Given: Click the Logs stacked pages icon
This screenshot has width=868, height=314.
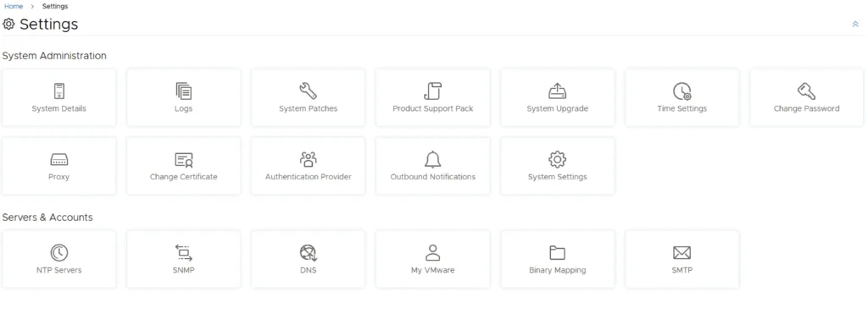Looking at the screenshot, I should 184,91.
